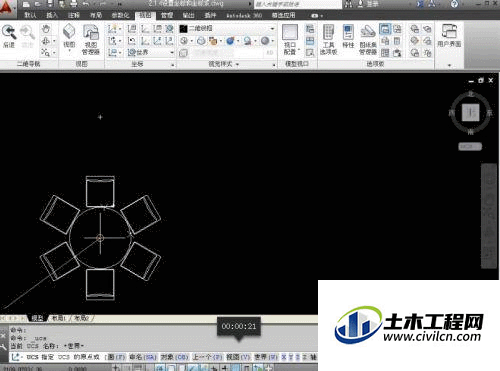500x371 pixels.
Task: Choose the Named (命名 NA) command option
Action: click(143, 357)
